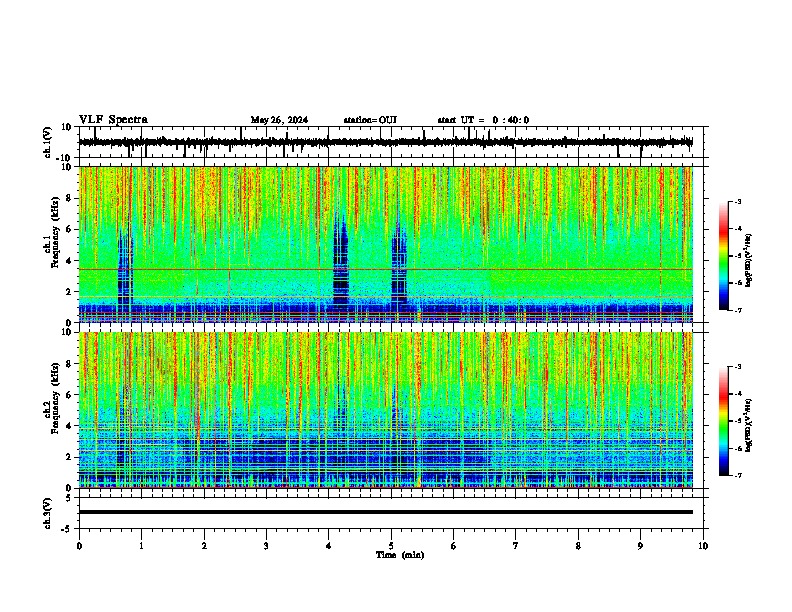The height and width of the screenshot is (612, 792).
Task: Click the time axis tick label "3"
Action: point(266,546)
